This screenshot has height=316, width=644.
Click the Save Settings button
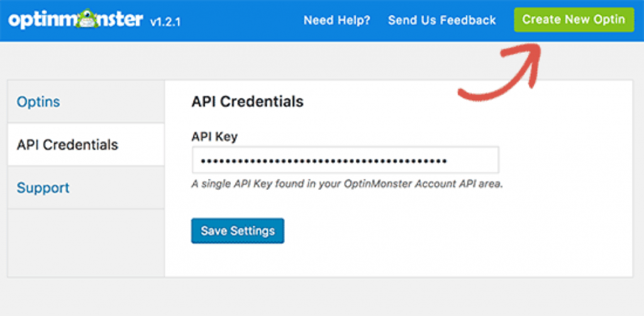[x=237, y=231]
